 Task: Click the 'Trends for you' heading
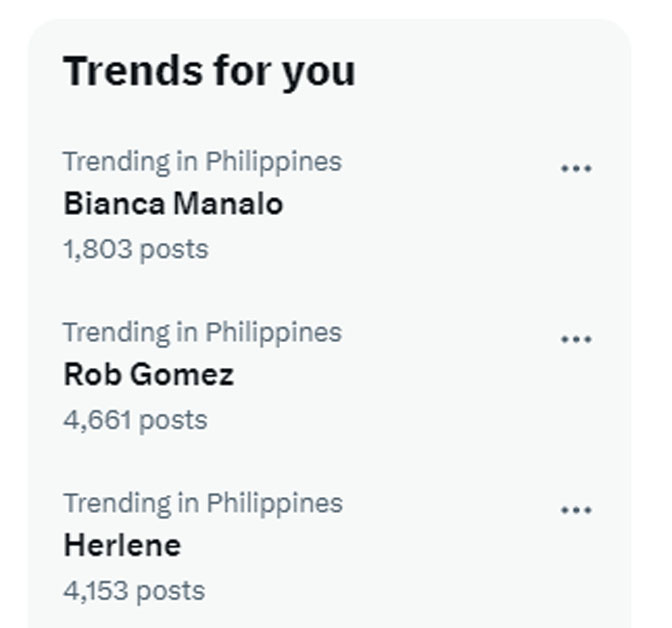click(209, 71)
